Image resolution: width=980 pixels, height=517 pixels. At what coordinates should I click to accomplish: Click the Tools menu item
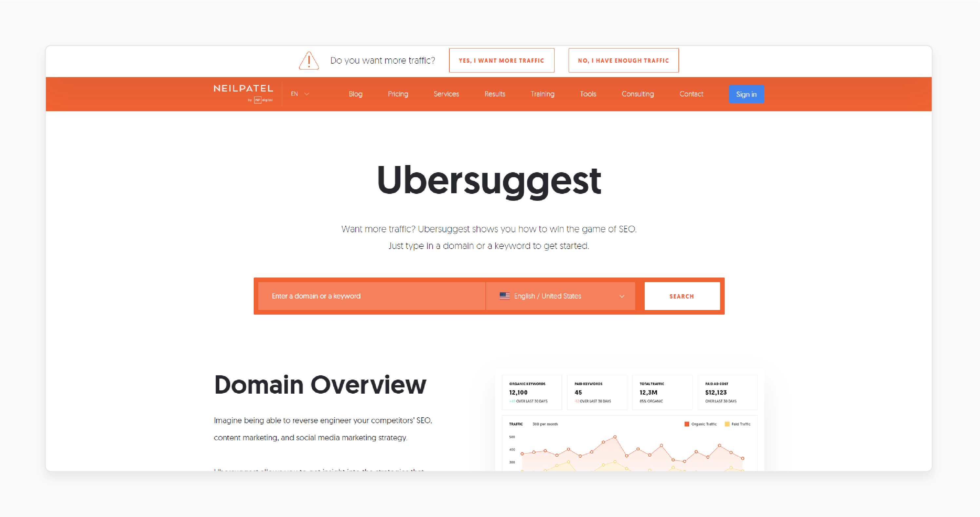[588, 94]
